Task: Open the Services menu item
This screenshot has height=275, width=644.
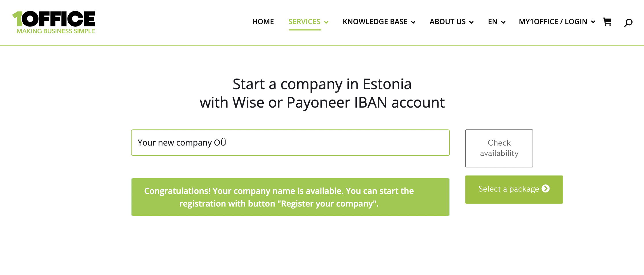Action: 304,22
